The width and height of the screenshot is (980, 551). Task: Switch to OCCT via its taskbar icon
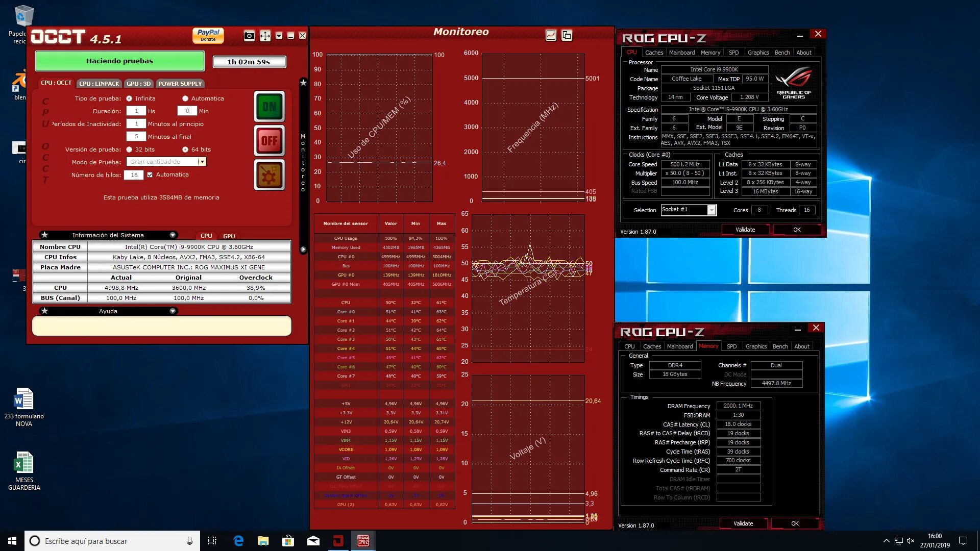coord(338,541)
